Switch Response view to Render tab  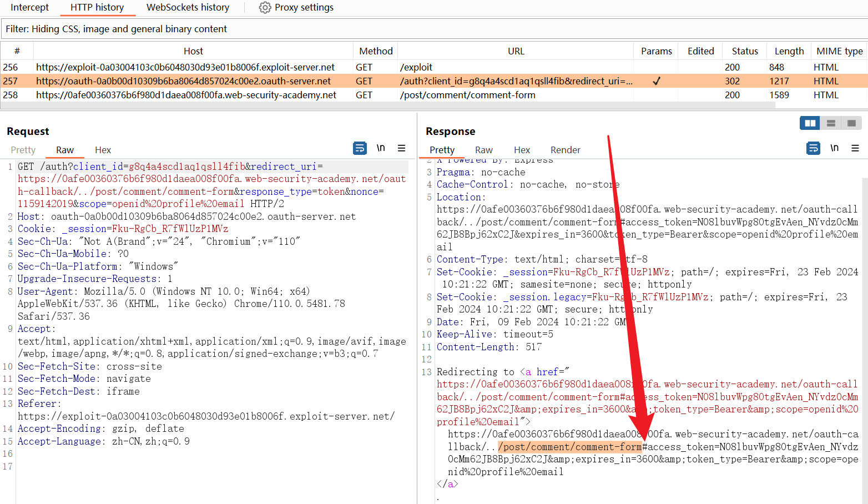point(566,150)
